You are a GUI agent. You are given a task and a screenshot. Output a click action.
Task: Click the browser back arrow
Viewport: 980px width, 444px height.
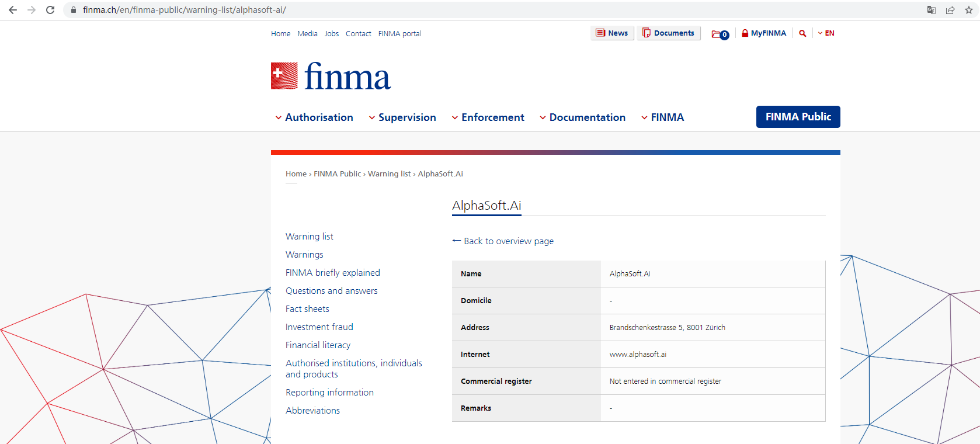coord(13,10)
